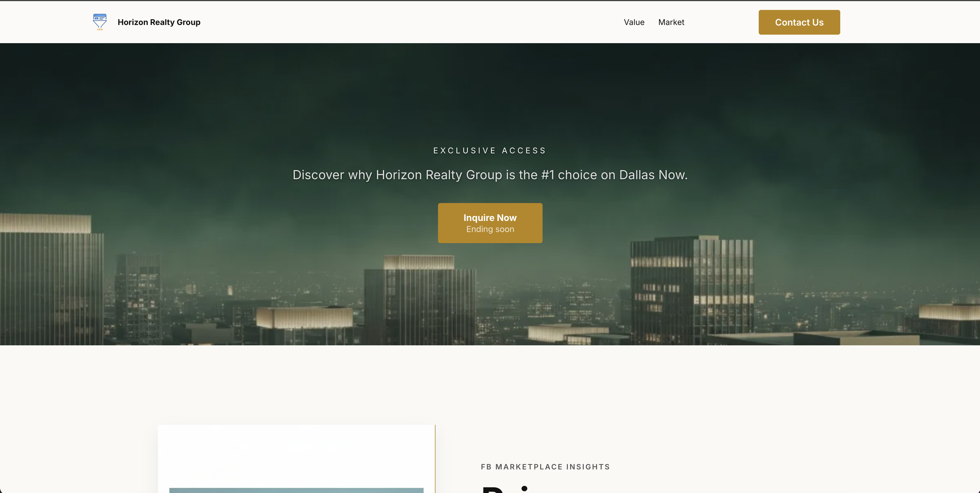Click the tall striped skyscraper at the hero's left
This screenshot has height=493, width=980.
(51, 280)
